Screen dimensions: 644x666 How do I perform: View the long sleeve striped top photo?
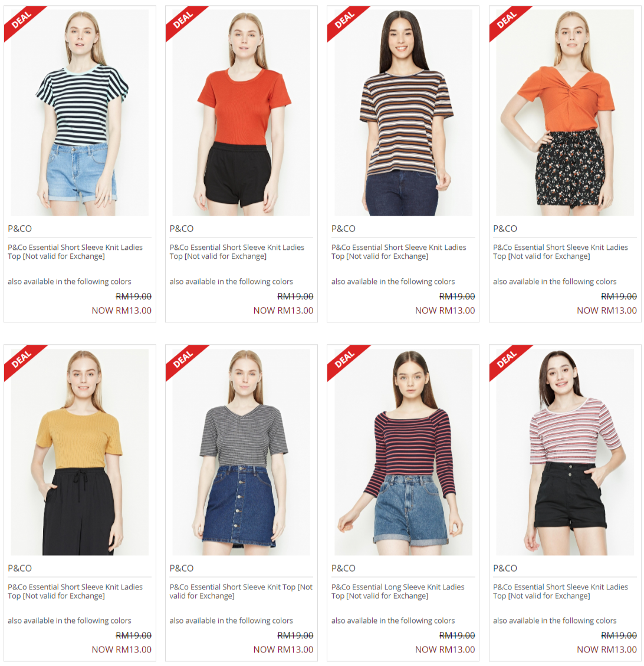[x=403, y=452]
